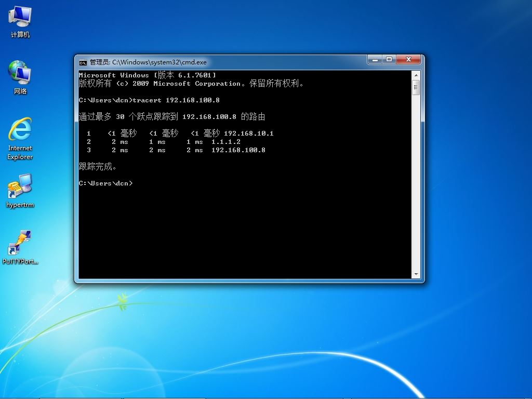Click the 'Microsoft Windows [版本 6.1.7601]' line
The height and width of the screenshot is (399, 532).
(147, 75)
